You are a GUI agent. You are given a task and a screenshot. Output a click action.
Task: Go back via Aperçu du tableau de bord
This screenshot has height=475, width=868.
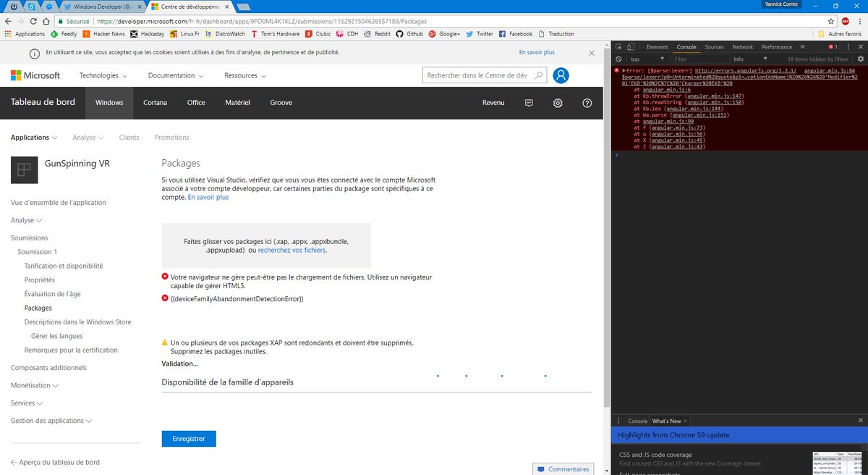point(55,462)
